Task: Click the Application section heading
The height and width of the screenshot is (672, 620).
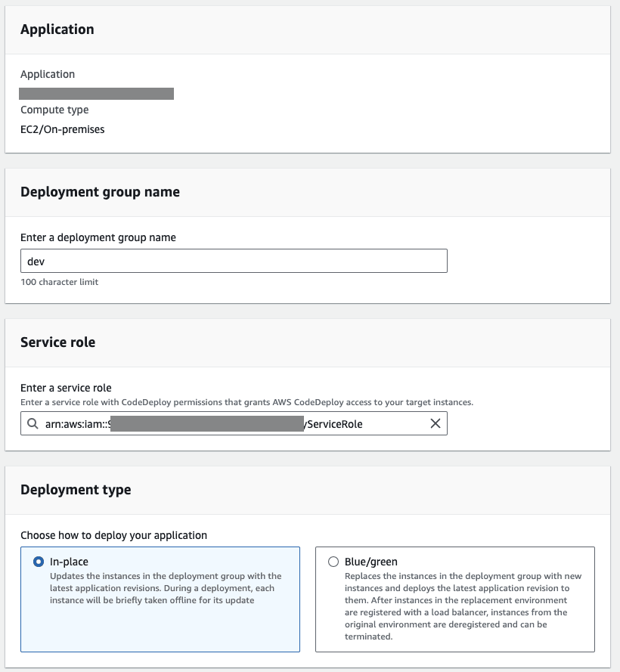Action: pyautogui.click(x=57, y=29)
